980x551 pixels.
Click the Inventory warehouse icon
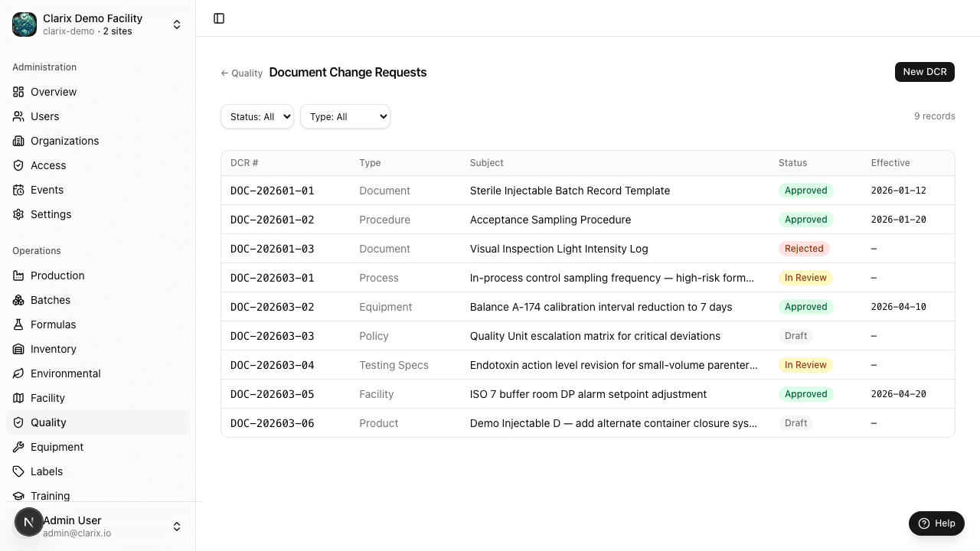coord(18,349)
